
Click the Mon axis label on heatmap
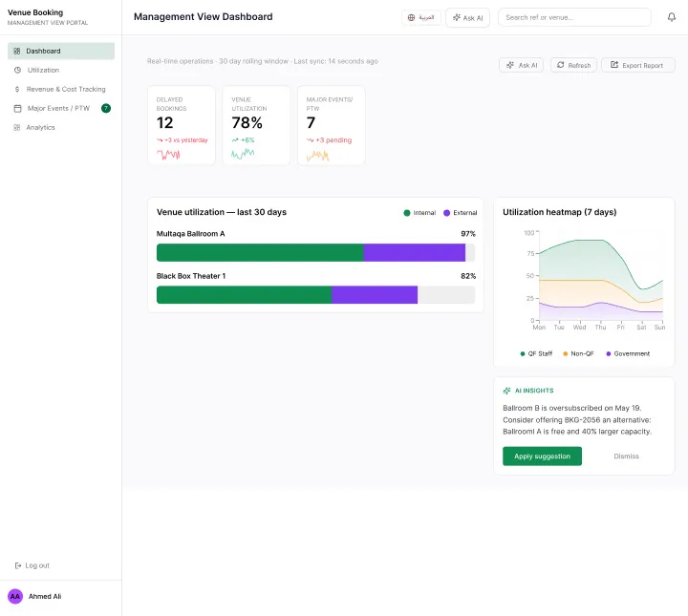click(539, 327)
